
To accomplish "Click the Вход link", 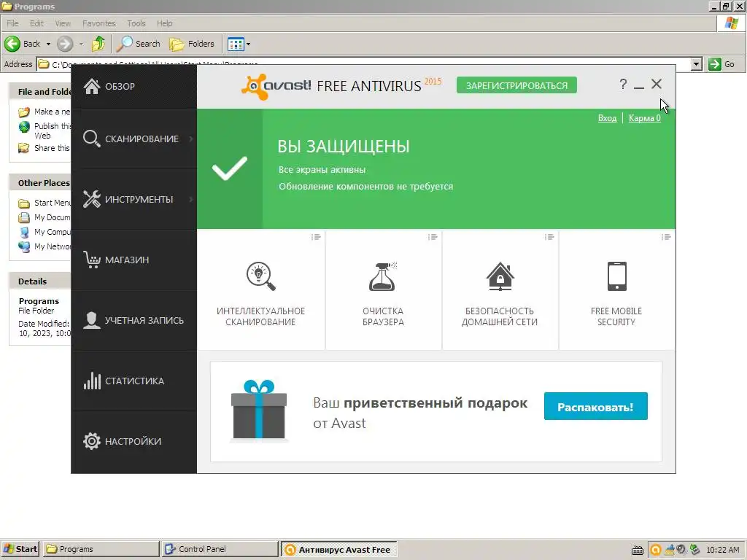I will [607, 118].
